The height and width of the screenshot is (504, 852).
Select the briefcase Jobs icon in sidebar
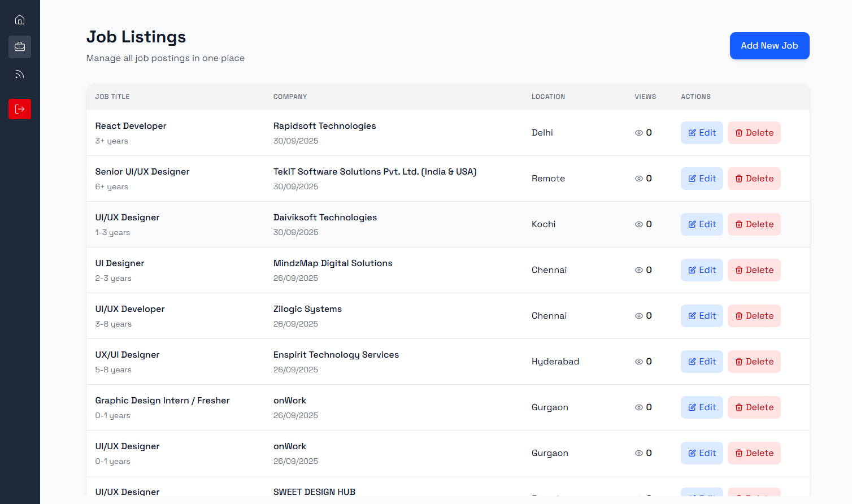coord(20,47)
